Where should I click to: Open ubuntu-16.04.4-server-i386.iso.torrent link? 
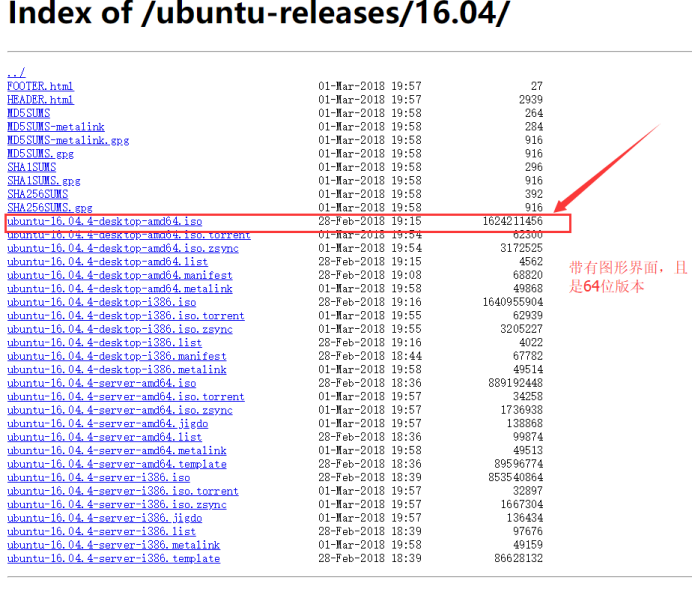[123, 491]
